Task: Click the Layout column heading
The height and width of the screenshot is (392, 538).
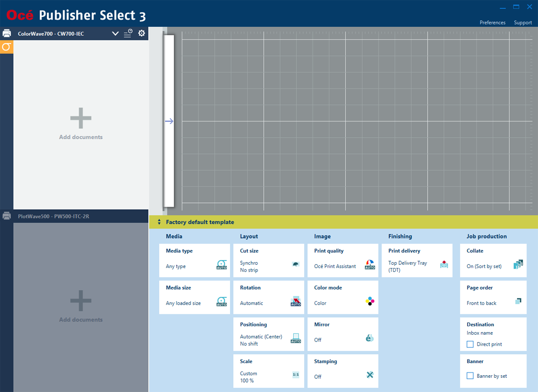Action: coord(249,236)
